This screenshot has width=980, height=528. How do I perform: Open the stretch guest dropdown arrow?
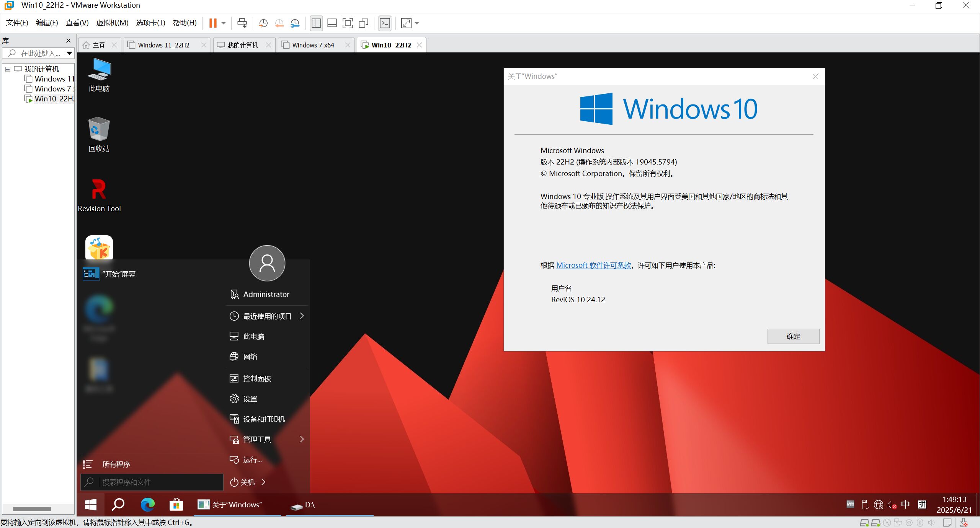pos(417,23)
